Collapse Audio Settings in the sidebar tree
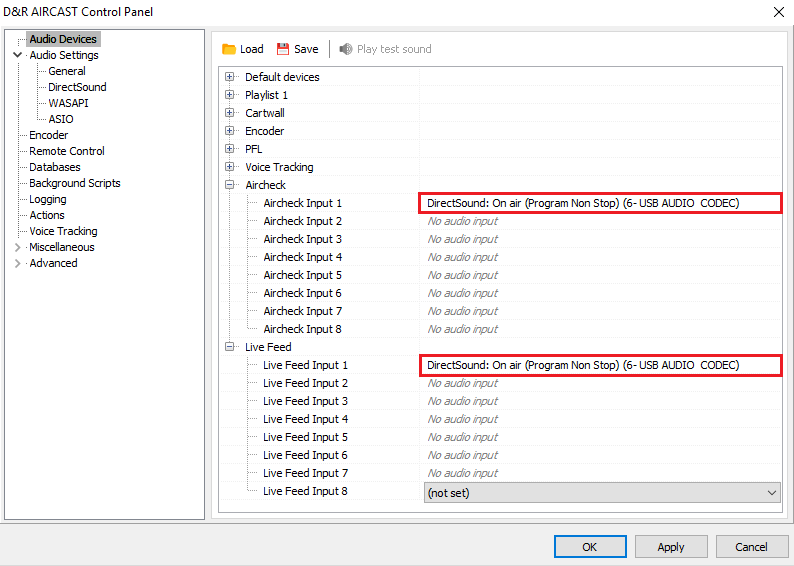This screenshot has height=566, width=794. pyautogui.click(x=17, y=56)
